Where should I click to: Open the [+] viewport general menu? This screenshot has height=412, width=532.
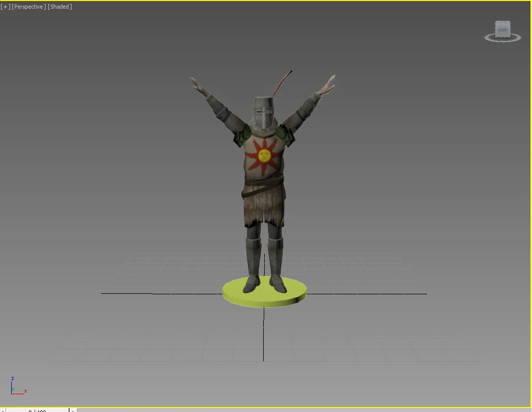click(6, 7)
